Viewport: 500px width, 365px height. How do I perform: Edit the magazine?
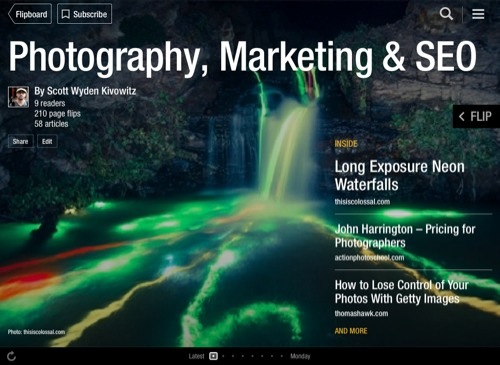[47, 141]
